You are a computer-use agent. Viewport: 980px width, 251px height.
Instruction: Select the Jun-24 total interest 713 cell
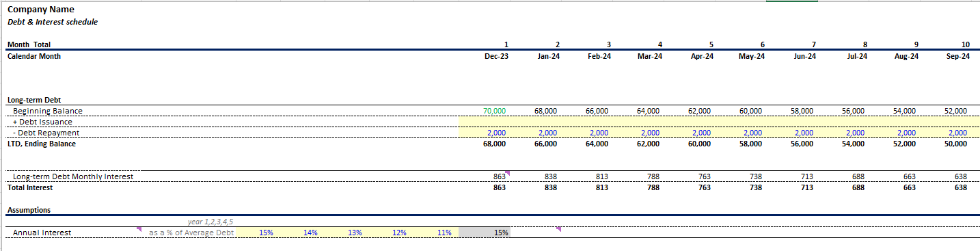click(792, 187)
